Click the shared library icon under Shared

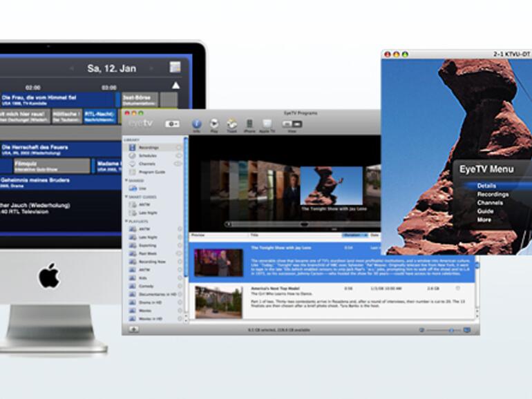[x=133, y=188]
